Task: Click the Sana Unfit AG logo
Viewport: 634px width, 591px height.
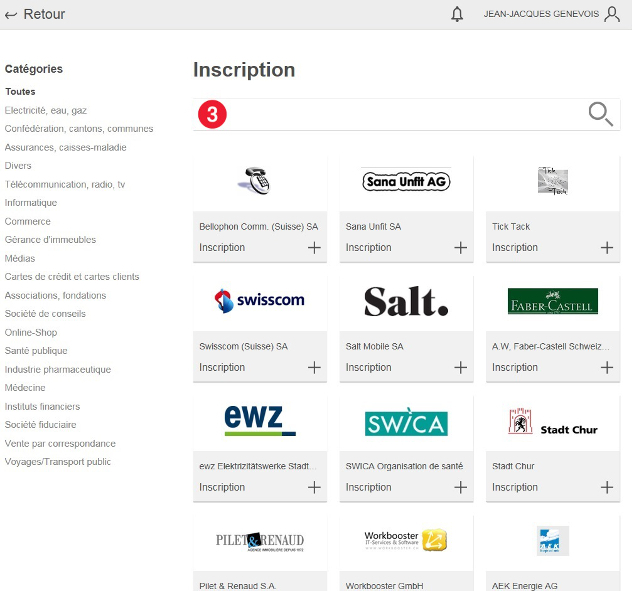Action: pos(406,181)
